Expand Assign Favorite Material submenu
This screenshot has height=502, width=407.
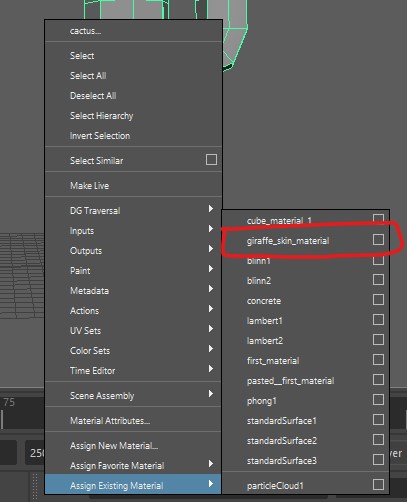point(133,465)
